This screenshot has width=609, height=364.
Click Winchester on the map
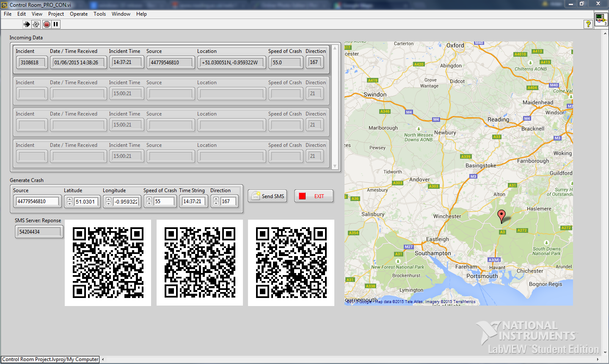click(x=447, y=216)
